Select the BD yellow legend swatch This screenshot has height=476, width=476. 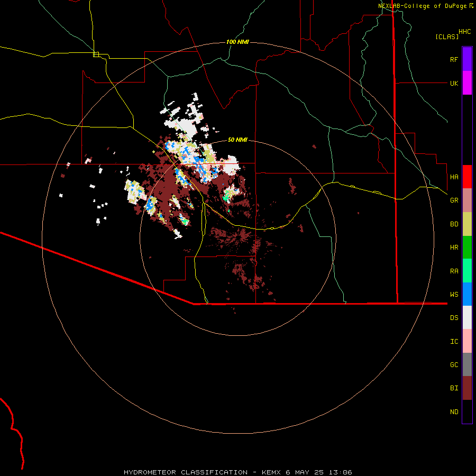tap(467, 224)
